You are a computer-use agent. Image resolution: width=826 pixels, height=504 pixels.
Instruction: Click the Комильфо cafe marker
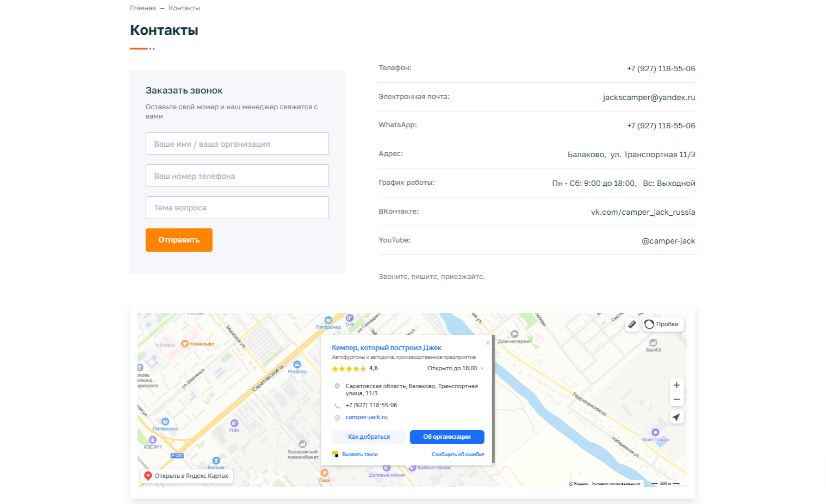click(x=185, y=344)
